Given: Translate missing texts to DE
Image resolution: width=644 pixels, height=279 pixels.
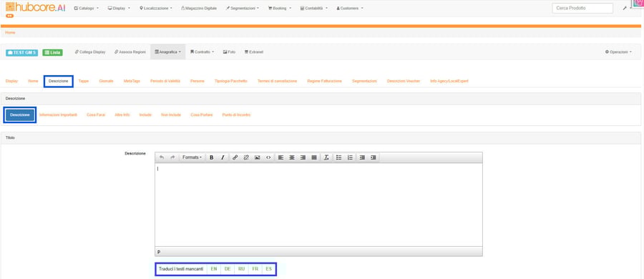Looking at the screenshot, I should tap(227, 269).
